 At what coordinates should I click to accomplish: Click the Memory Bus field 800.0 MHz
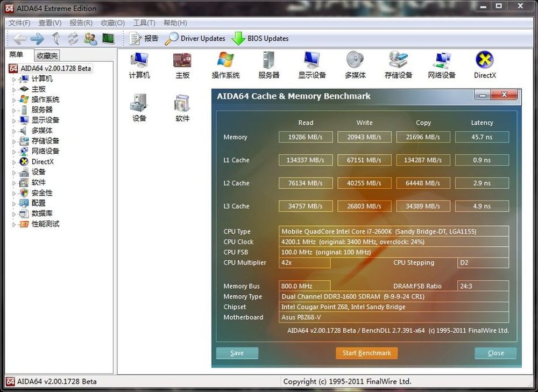coord(305,286)
